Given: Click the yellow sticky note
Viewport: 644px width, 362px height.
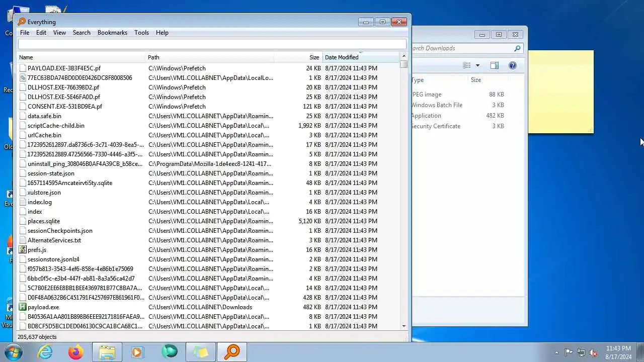Looking at the screenshot, I should tap(561, 92).
